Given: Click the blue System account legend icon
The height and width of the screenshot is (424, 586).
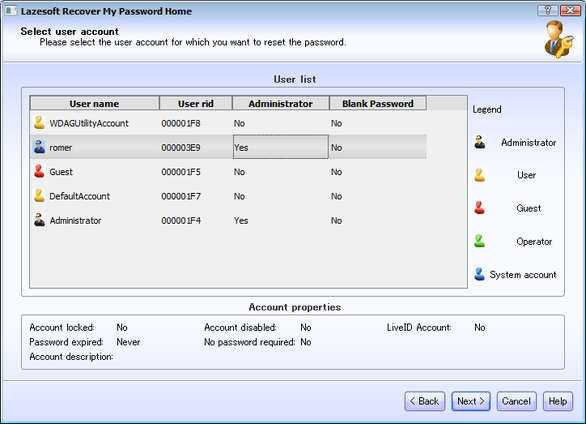Looking at the screenshot, I should pos(479,274).
